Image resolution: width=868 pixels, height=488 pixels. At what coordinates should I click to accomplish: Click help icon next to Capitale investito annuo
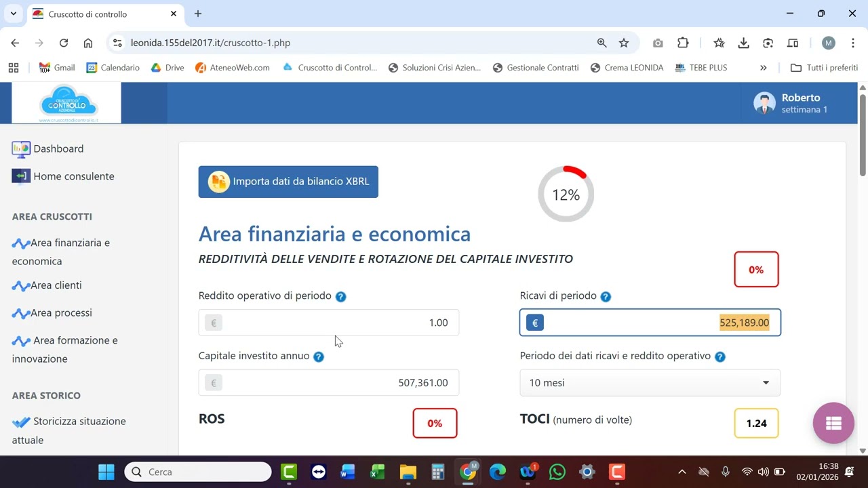pos(319,357)
